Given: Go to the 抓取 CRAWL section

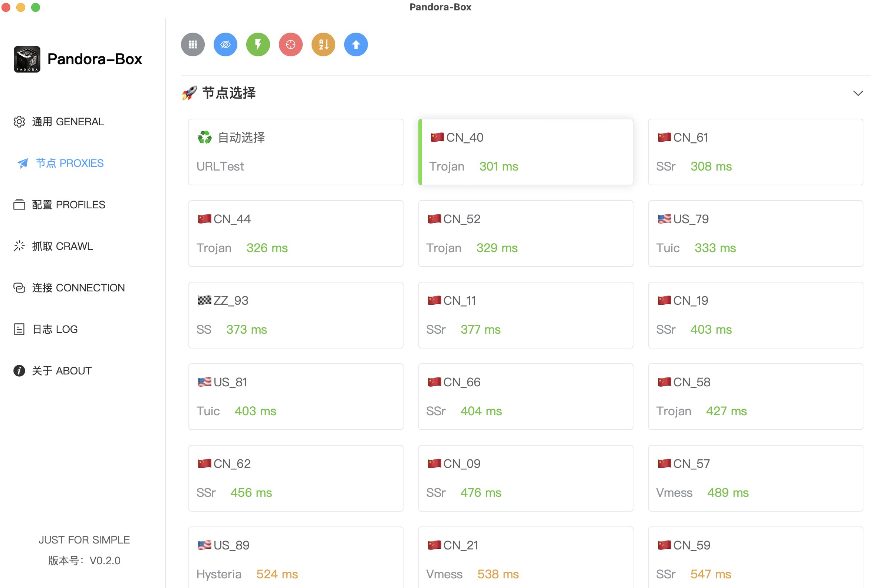Looking at the screenshot, I should pos(53,246).
